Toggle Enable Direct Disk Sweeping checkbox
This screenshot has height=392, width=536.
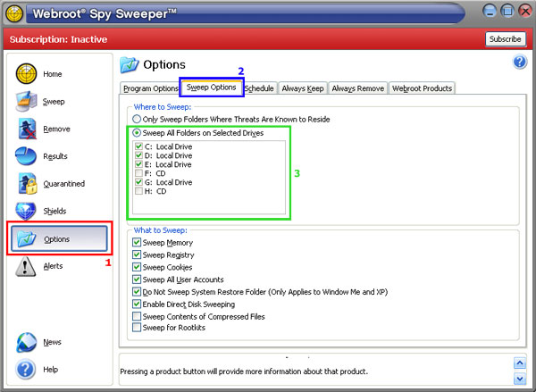tap(137, 304)
